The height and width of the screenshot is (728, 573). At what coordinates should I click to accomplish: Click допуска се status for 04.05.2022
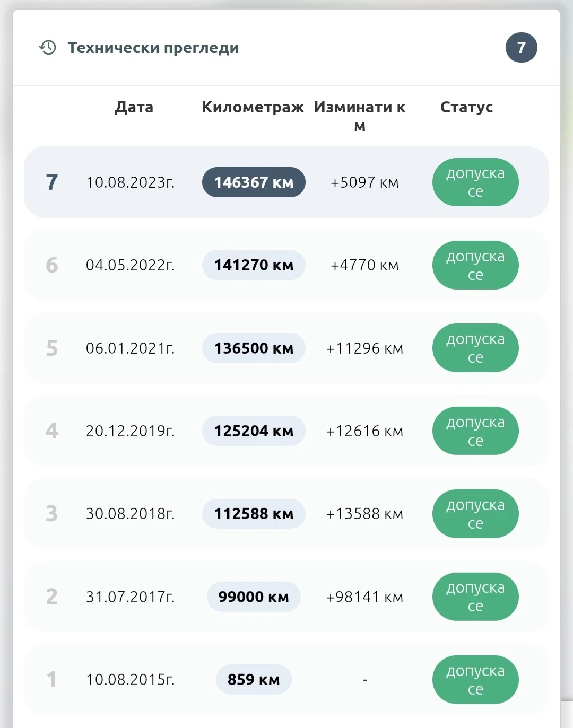475,265
